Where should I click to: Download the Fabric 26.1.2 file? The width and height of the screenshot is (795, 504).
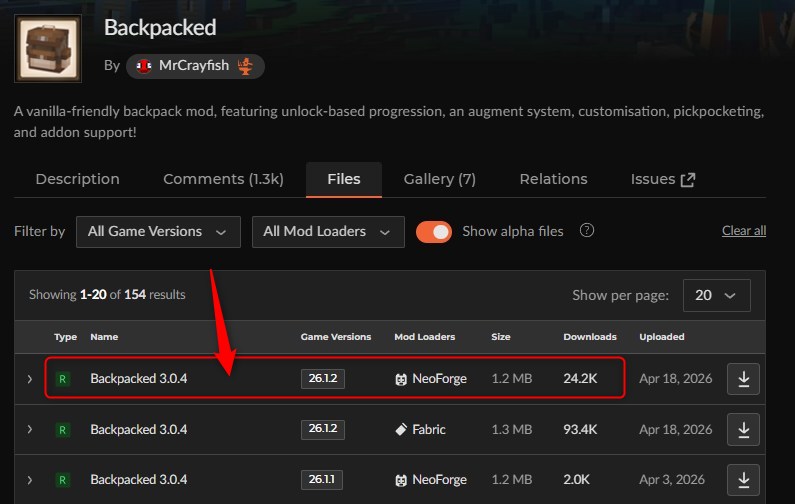(743, 429)
